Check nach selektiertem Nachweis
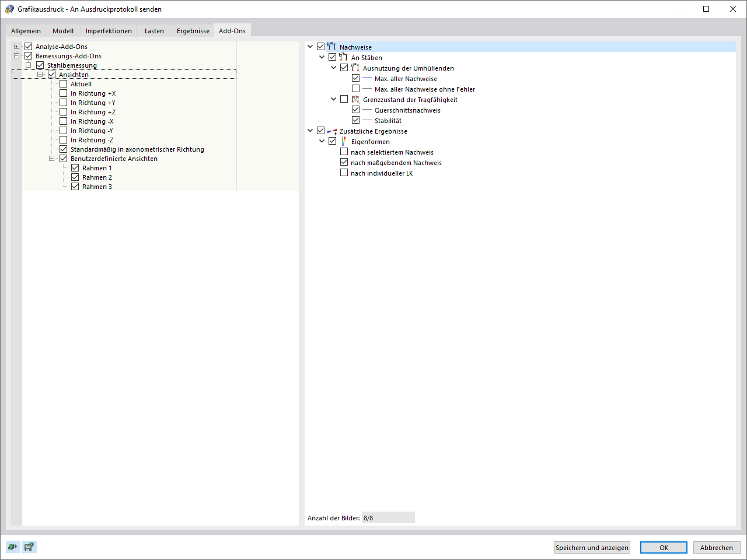 coord(344,152)
